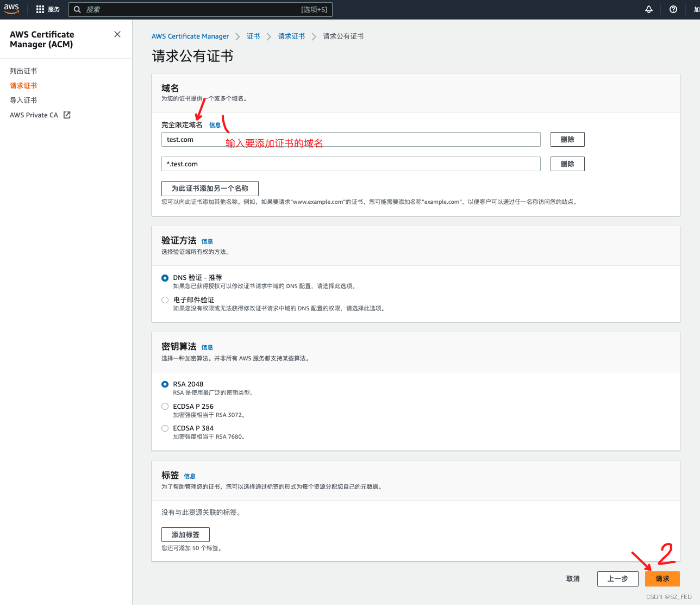The width and height of the screenshot is (700, 605).
Task: Select 请求证书 in the sidebar
Action: (x=23, y=85)
